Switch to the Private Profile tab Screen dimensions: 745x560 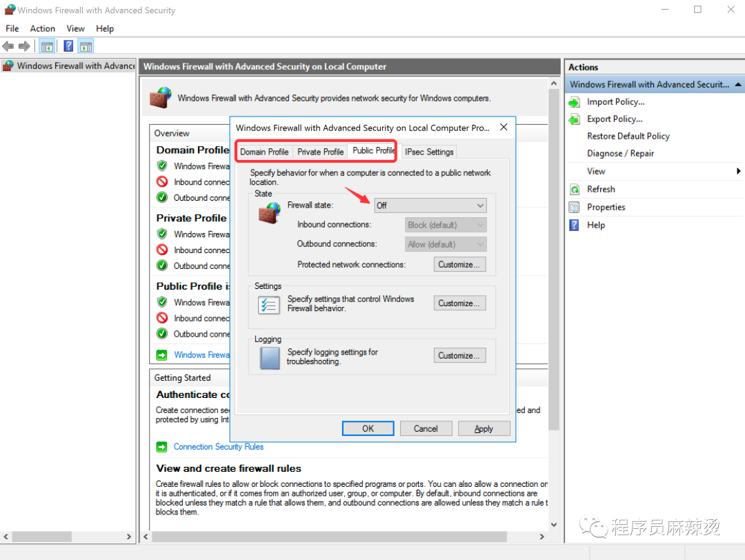click(x=320, y=152)
